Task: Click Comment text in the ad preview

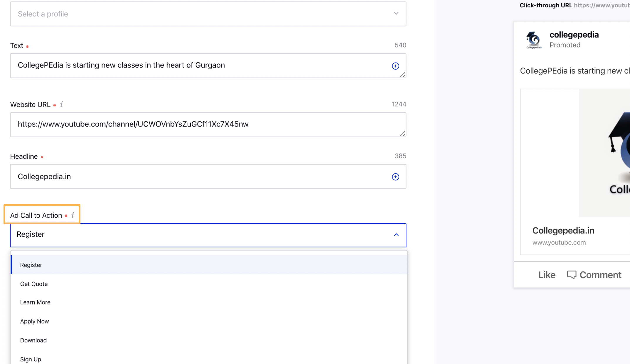Action: coord(600,275)
